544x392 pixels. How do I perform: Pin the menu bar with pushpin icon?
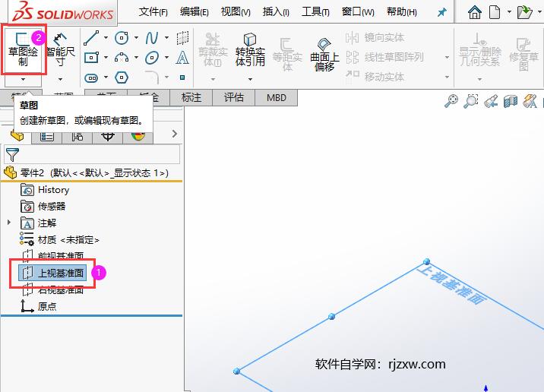tap(441, 12)
